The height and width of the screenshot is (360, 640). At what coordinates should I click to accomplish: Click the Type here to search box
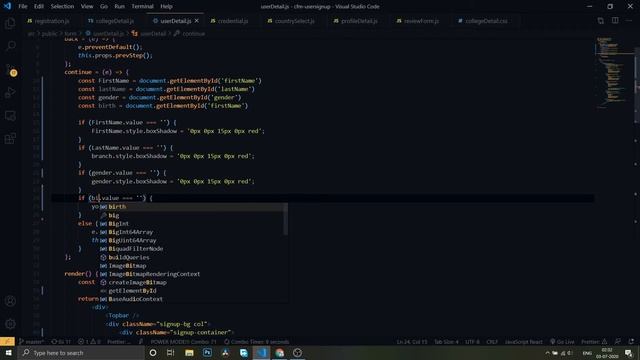coord(82,353)
